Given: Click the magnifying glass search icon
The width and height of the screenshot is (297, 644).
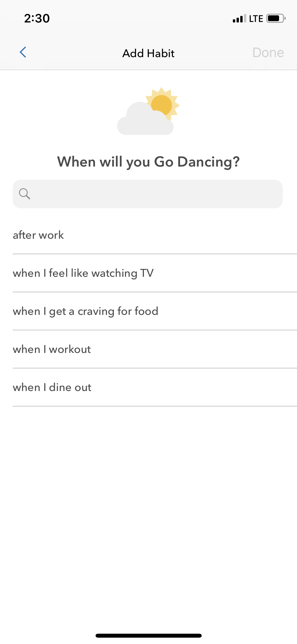Looking at the screenshot, I should pyautogui.click(x=24, y=194).
